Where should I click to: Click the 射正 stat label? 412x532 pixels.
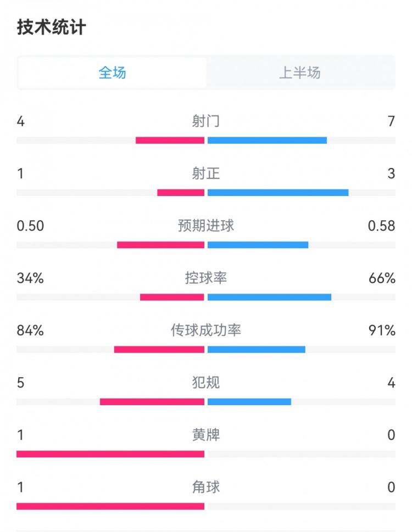point(206,173)
